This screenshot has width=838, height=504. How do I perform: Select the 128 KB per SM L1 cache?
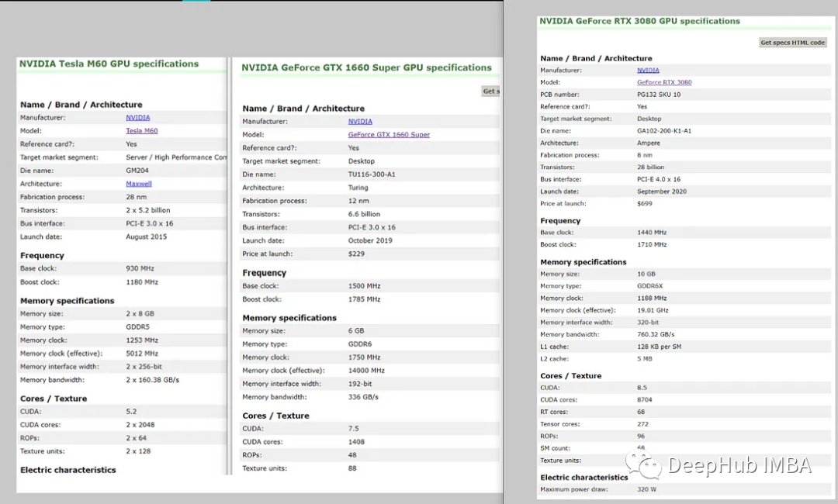tap(659, 347)
